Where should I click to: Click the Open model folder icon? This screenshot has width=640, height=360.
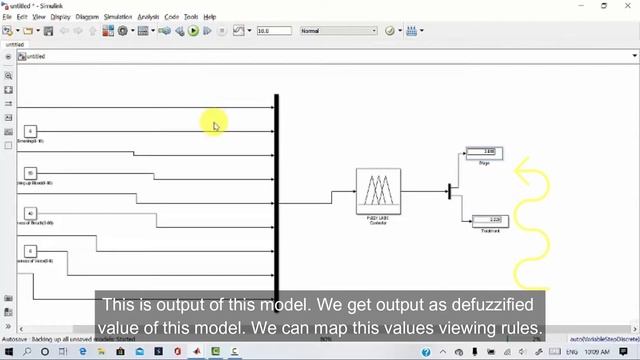[28, 31]
